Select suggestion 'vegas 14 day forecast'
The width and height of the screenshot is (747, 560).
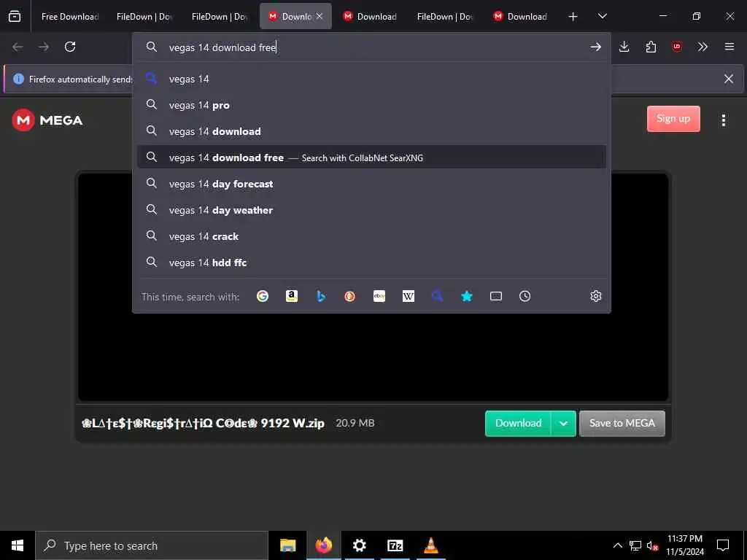(x=371, y=184)
